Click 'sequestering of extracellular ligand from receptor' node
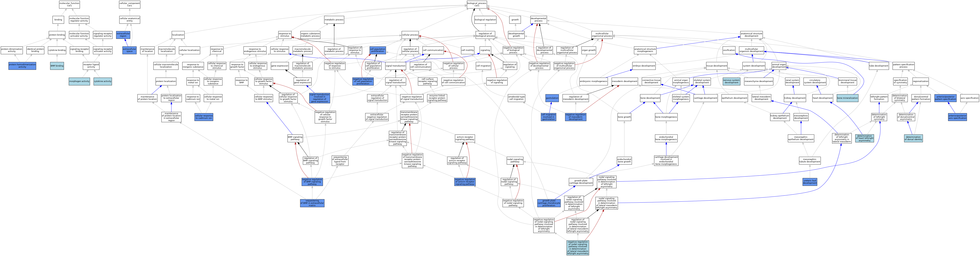Image resolution: width=980 pixels, height=256 pixels. (340, 160)
